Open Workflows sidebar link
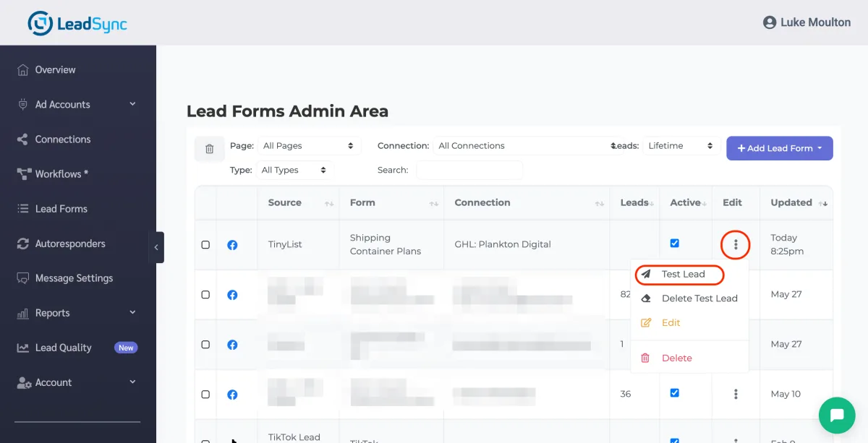The image size is (868, 443). [61, 174]
